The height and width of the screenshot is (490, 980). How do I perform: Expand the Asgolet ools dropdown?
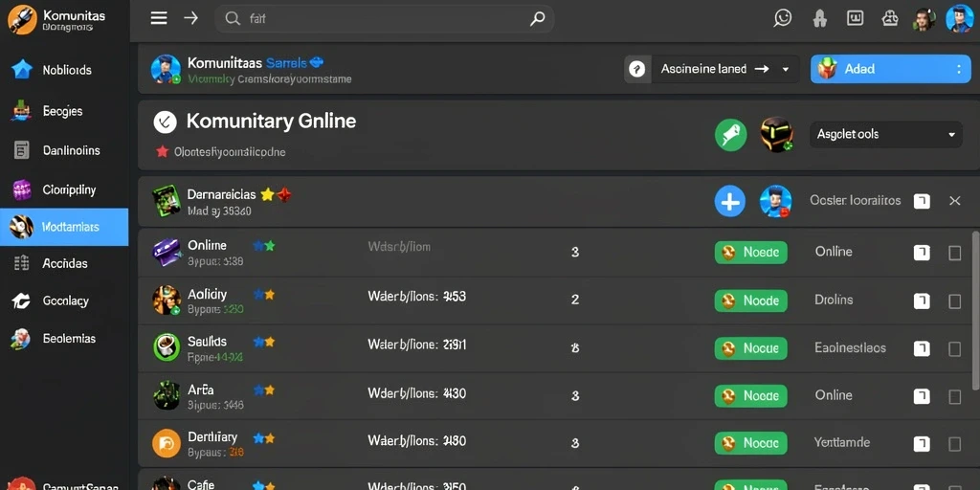[885, 134]
